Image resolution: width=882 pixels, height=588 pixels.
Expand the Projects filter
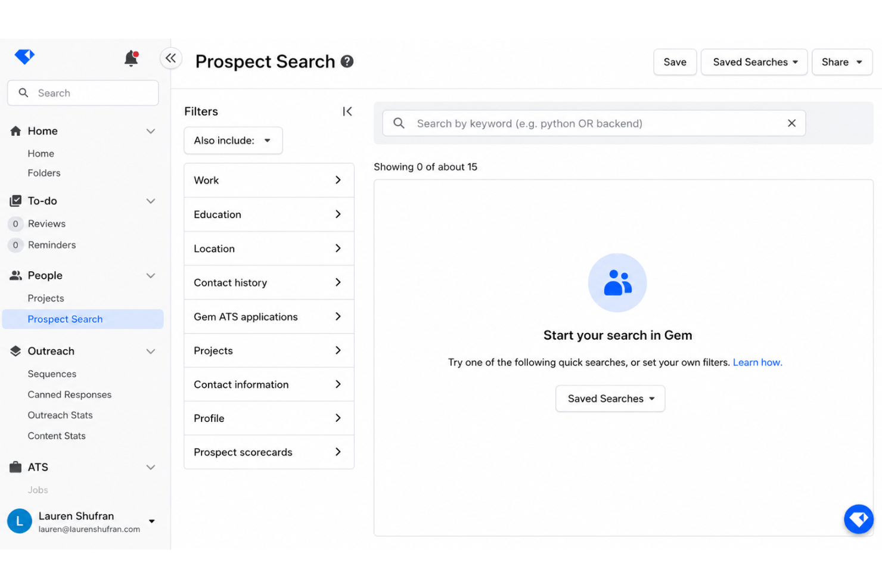click(269, 350)
